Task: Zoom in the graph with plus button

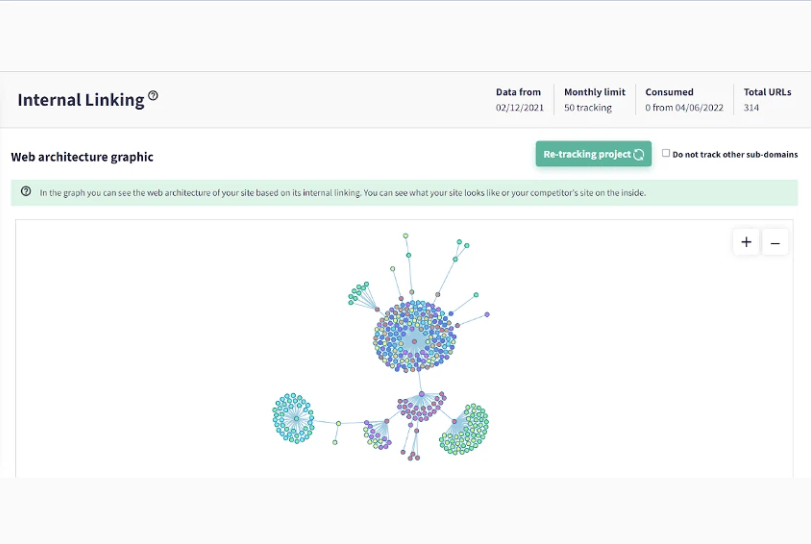Action: pos(746,242)
